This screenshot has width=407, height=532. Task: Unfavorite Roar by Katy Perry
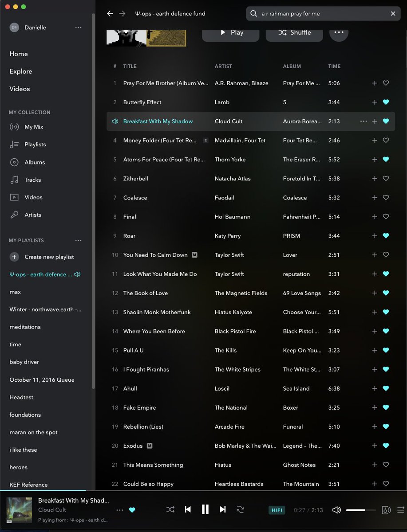click(386, 236)
